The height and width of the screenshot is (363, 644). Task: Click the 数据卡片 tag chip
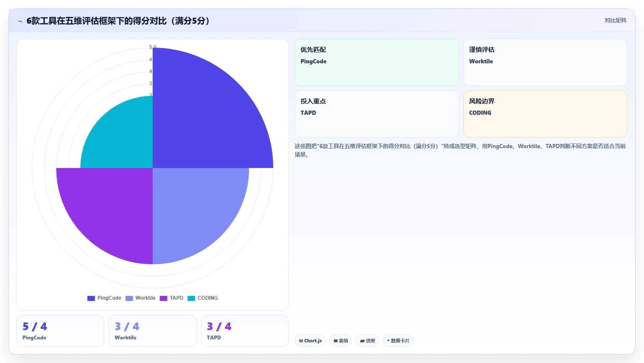(x=398, y=341)
